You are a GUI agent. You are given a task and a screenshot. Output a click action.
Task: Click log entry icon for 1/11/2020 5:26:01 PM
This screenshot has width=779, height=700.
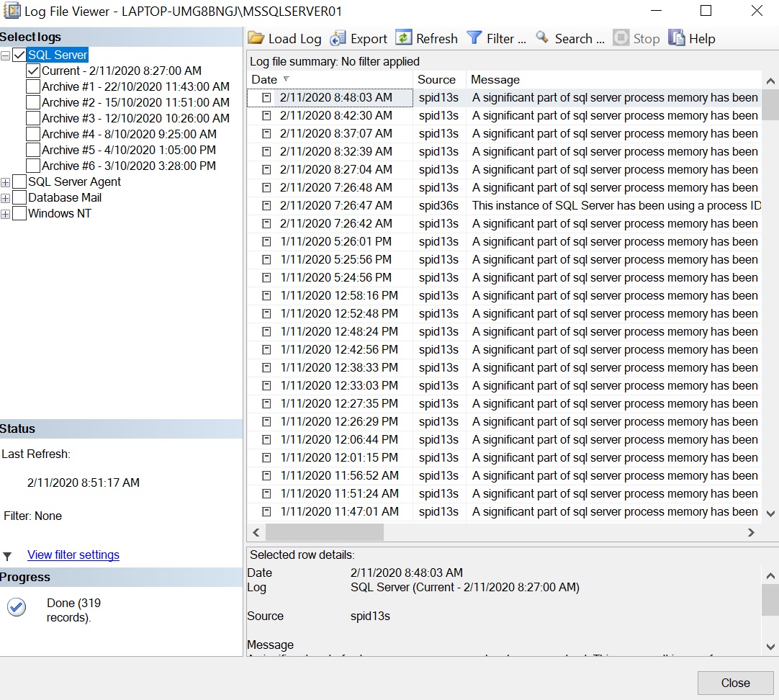[x=267, y=242]
